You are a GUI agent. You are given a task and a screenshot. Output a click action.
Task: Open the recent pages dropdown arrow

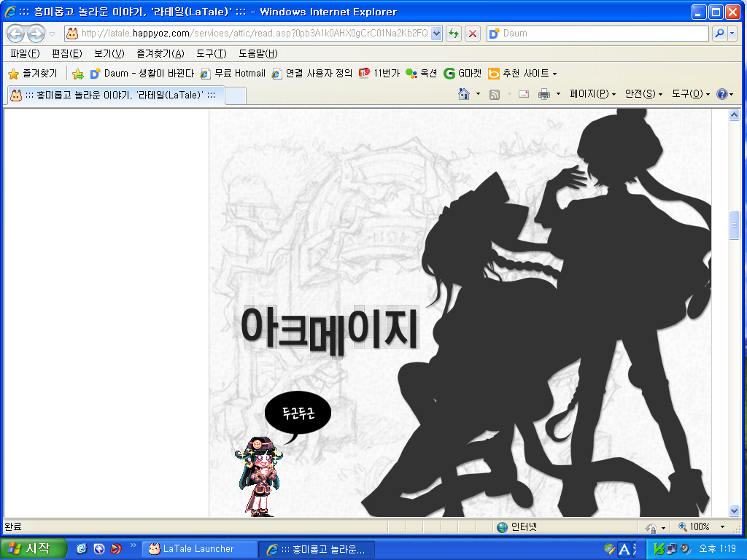tap(53, 34)
